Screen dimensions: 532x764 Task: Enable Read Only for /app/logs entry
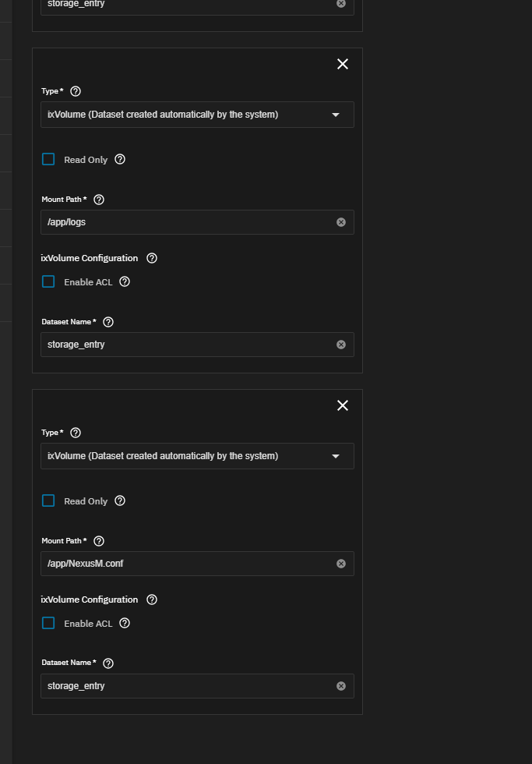[x=48, y=159]
